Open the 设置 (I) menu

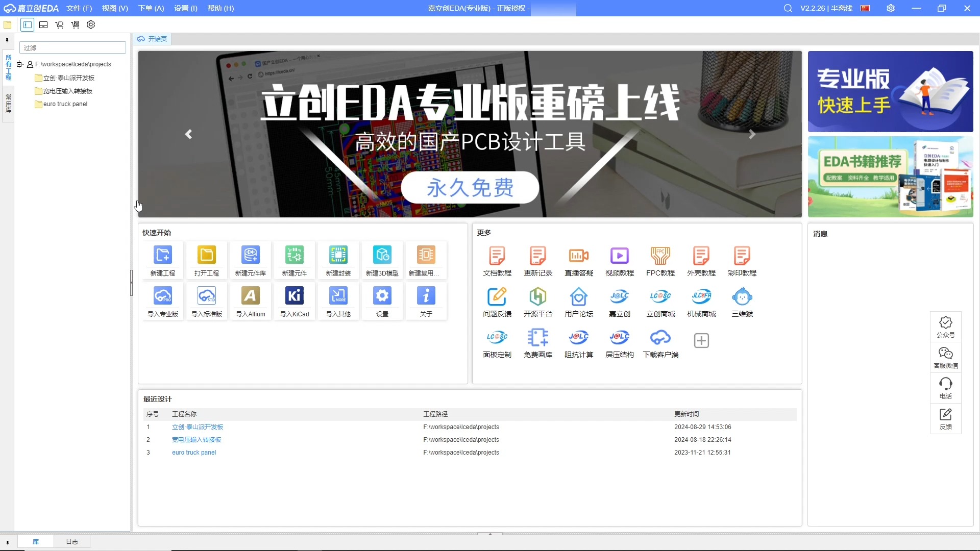[x=186, y=8]
